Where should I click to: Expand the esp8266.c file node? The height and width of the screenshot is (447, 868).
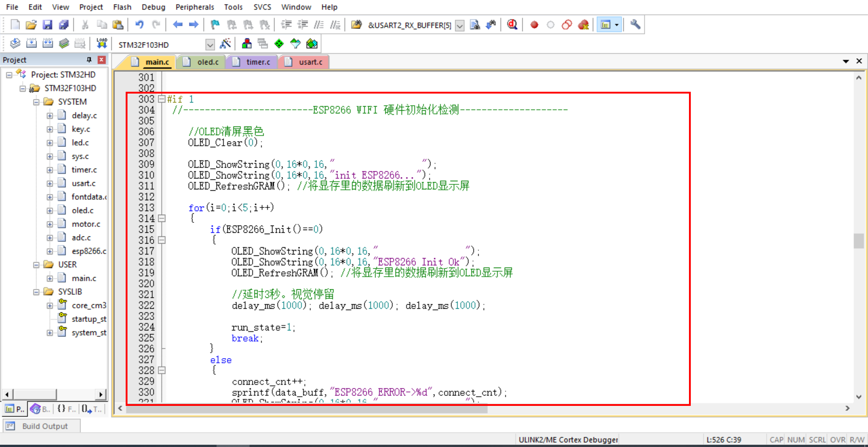click(x=50, y=251)
